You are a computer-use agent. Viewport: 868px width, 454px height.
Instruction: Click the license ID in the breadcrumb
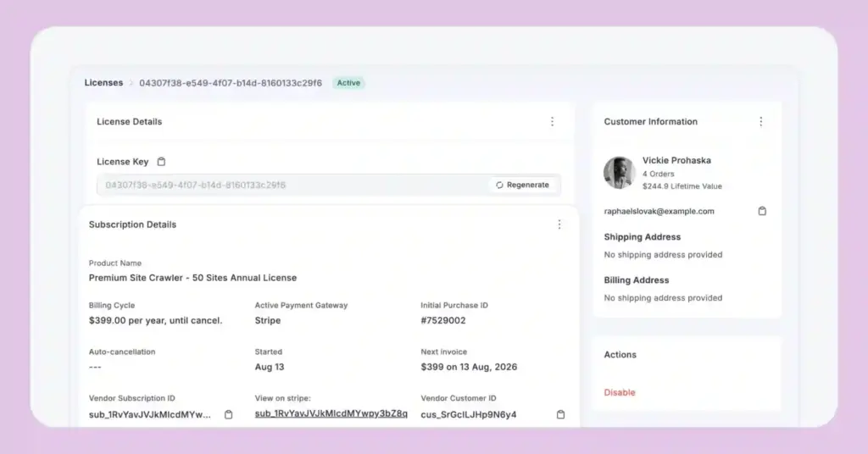[x=231, y=83]
